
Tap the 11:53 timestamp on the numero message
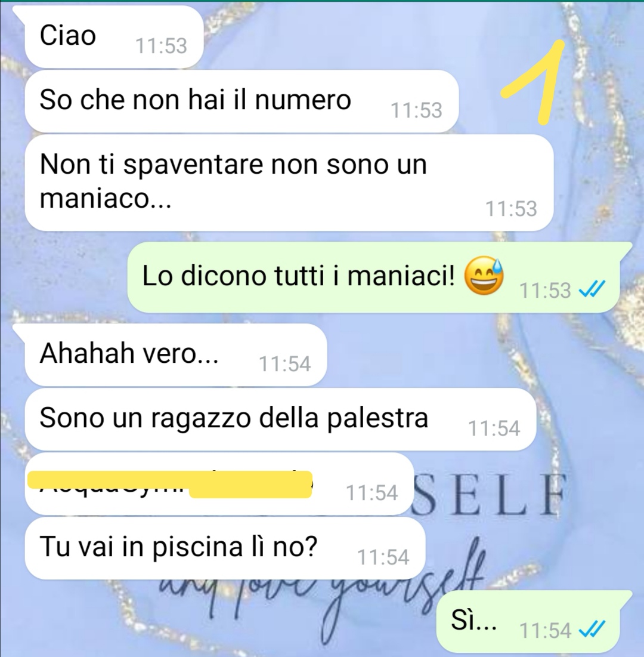pos(416,110)
